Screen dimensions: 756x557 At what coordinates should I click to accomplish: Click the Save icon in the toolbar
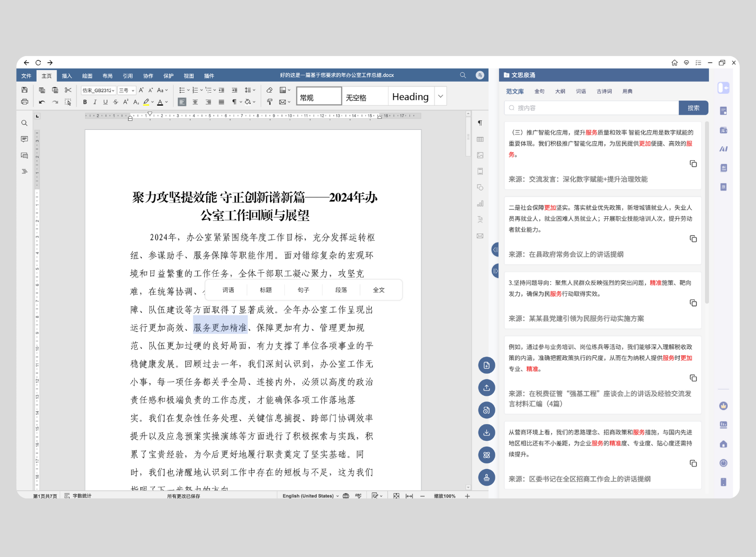click(x=25, y=90)
